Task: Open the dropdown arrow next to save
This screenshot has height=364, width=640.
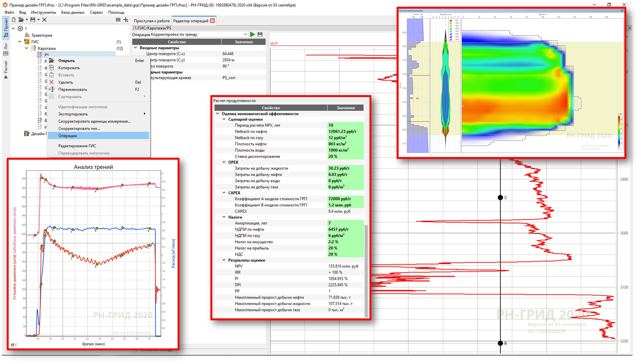Action: tap(38, 20)
